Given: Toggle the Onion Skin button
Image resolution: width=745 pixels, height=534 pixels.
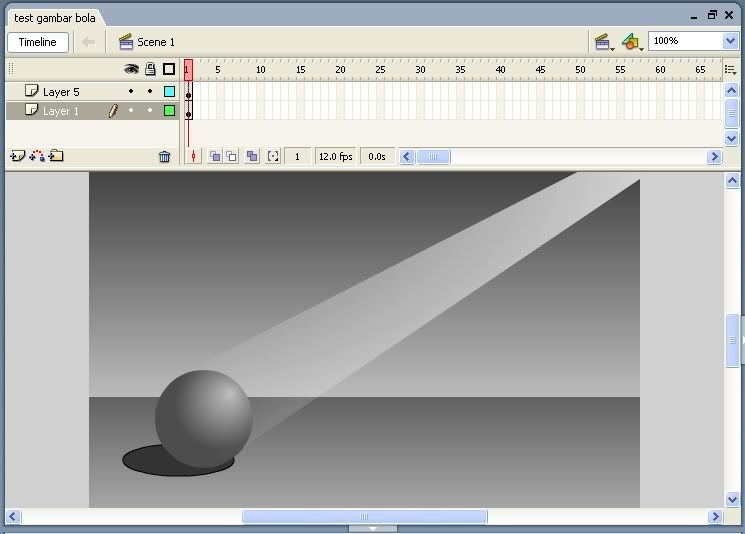Looking at the screenshot, I should pos(215,156).
